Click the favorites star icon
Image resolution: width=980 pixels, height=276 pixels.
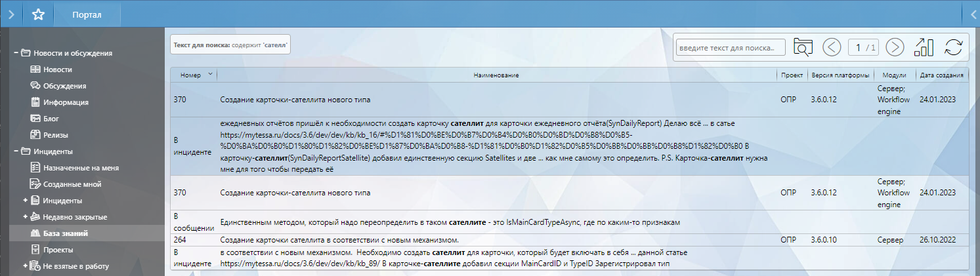[x=39, y=14]
